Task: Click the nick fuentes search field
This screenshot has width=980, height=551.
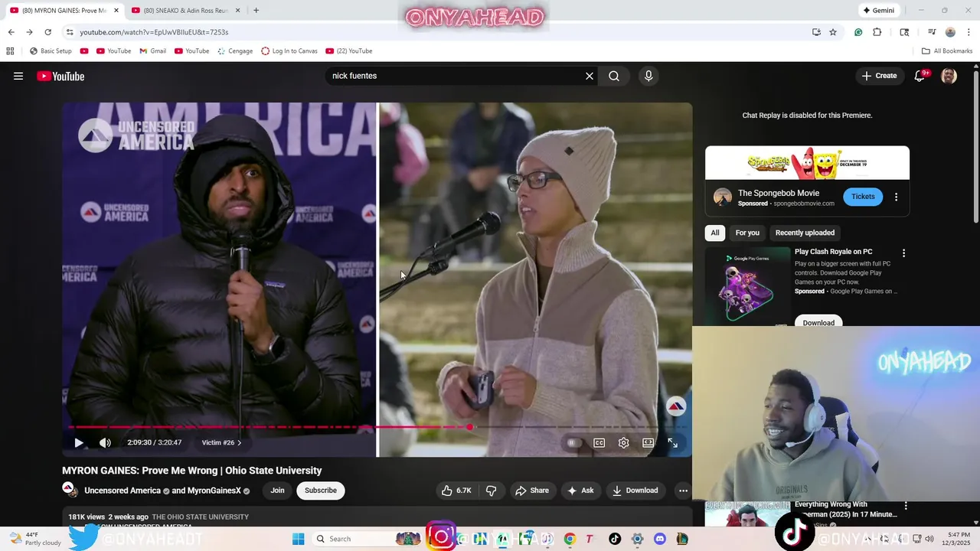Action: point(456,76)
